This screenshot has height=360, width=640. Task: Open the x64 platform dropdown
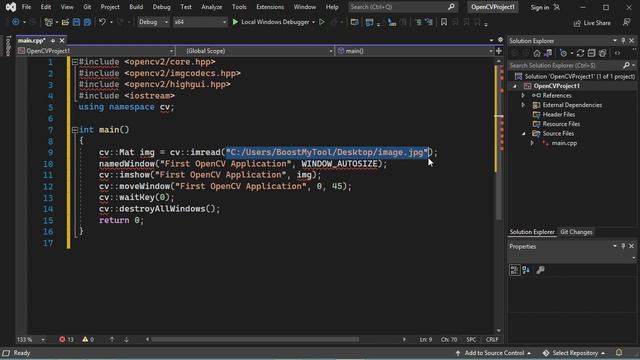[x=200, y=22]
